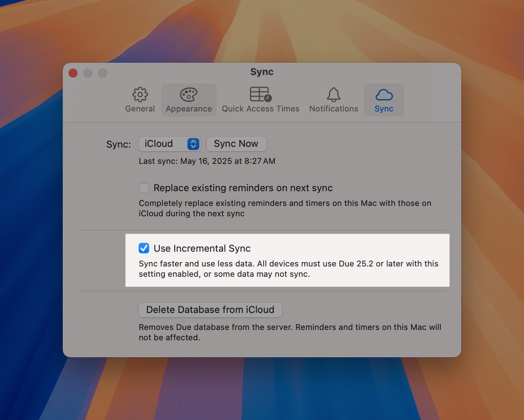The image size is (524, 420).
Task: Close the Sync preferences window
Action: pyautogui.click(x=73, y=73)
